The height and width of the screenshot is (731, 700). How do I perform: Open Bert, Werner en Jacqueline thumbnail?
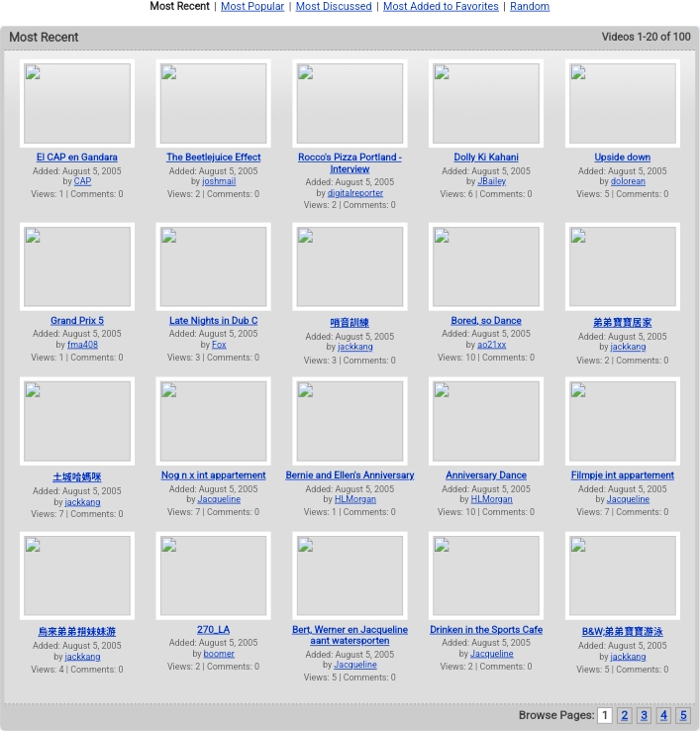[x=350, y=575]
